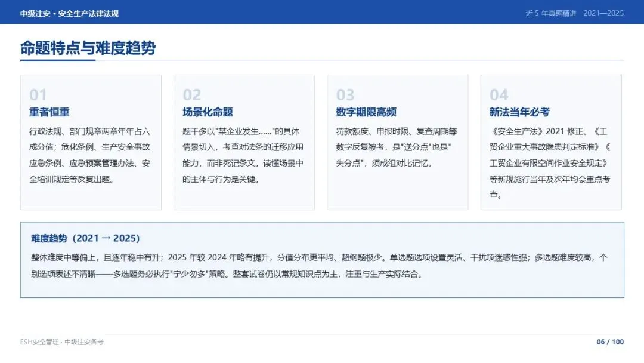
Task: Click the header text 中级注安·安全生产法律法规
Action: (x=69, y=13)
